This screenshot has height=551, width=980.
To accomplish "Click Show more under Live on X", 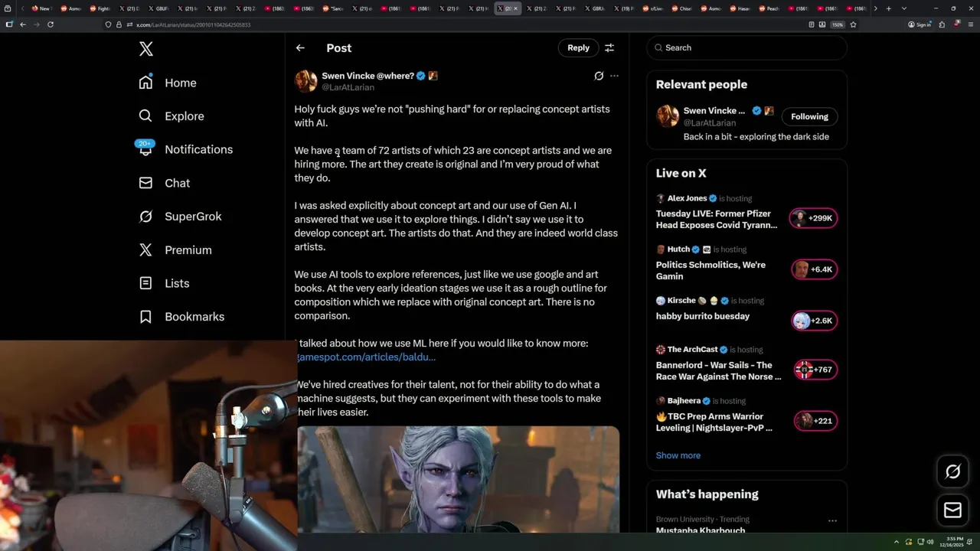I will coord(678,455).
